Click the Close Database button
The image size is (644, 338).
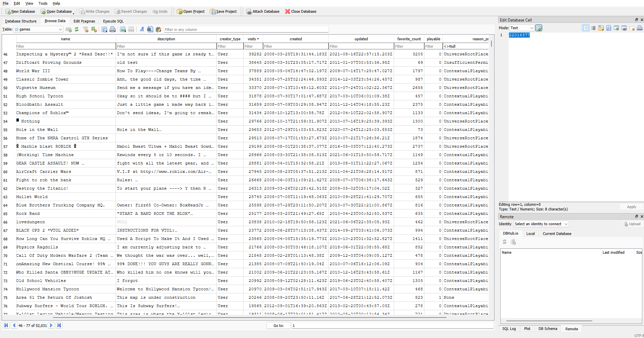(301, 11)
